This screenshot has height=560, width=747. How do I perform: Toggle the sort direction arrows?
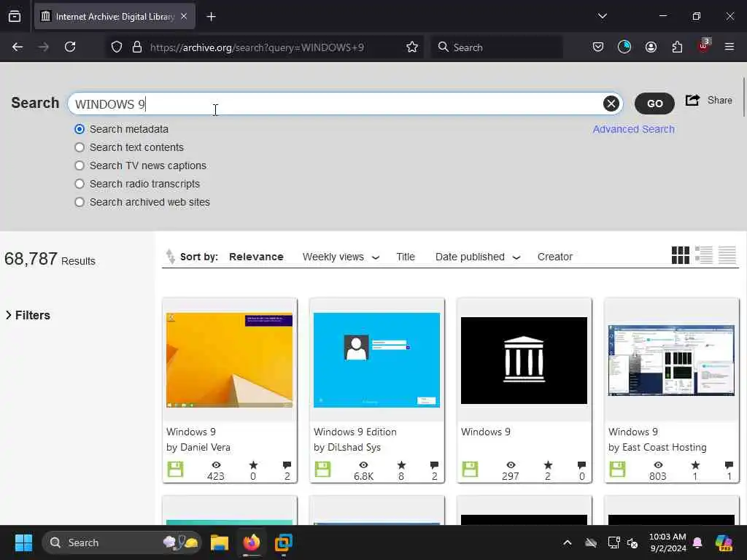coord(170,256)
